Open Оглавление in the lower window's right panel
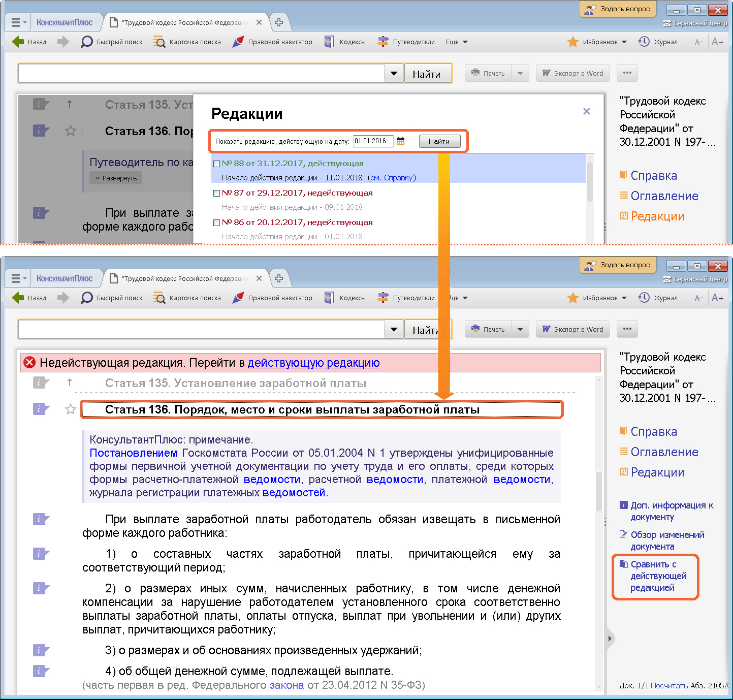Screen dimensions: 733x700 point(659,452)
